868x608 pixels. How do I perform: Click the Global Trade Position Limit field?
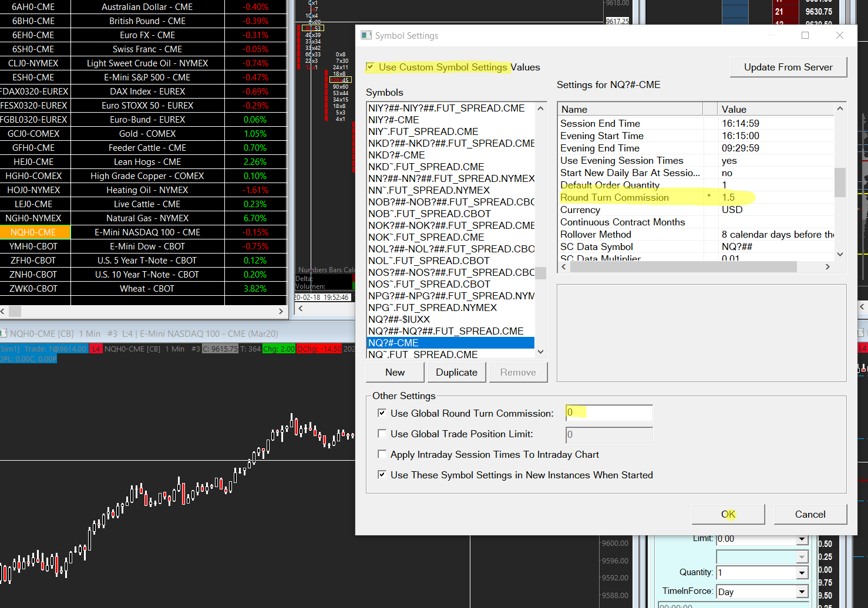click(x=609, y=435)
